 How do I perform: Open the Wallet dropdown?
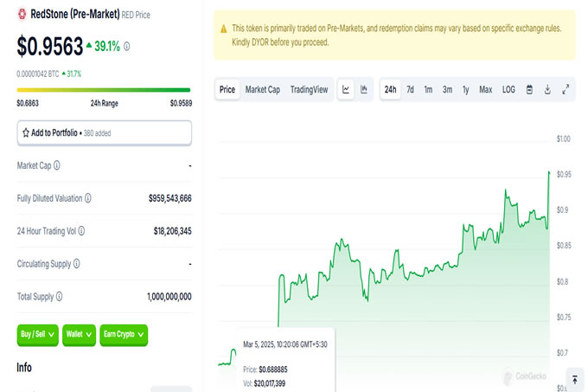79,335
